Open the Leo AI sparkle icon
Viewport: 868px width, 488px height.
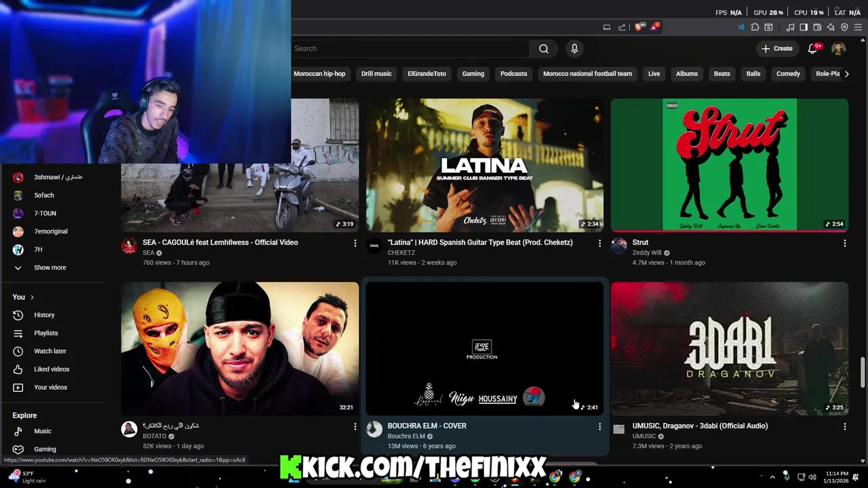point(831,27)
